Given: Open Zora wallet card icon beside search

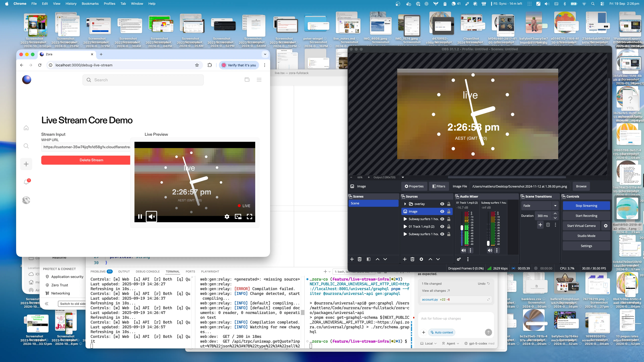Looking at the screenshot, I should coord(247,80).
